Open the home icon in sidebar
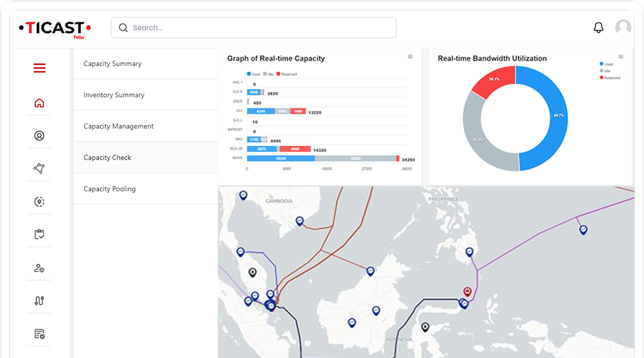Viewport: 644px width, 358px height. 39,103
